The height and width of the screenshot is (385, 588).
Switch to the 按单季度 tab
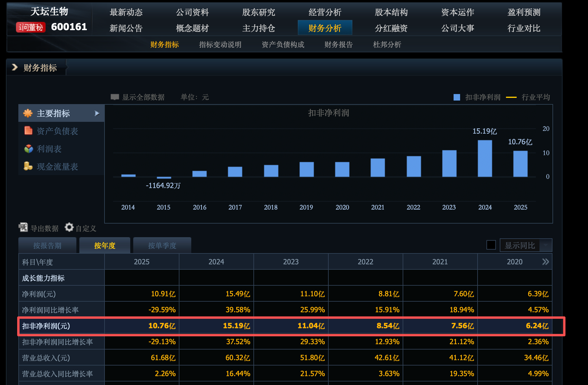click(162, 245)
